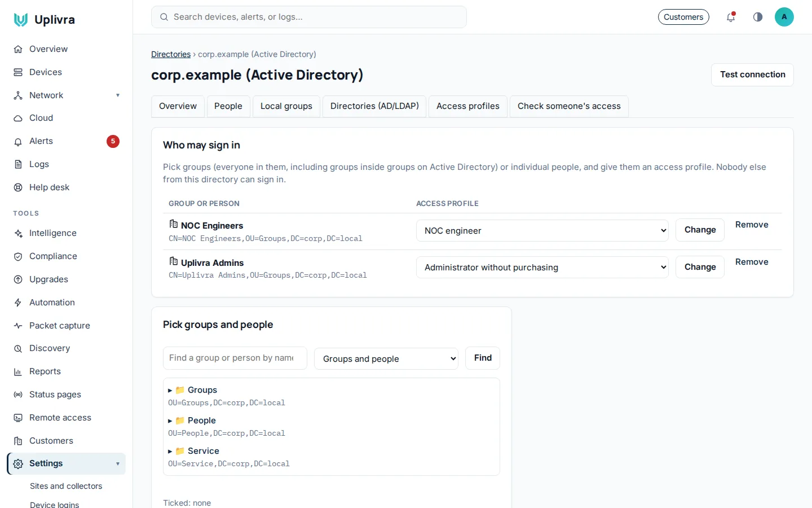Click the Customers building icon in sidebar

(x=18, y=441)
